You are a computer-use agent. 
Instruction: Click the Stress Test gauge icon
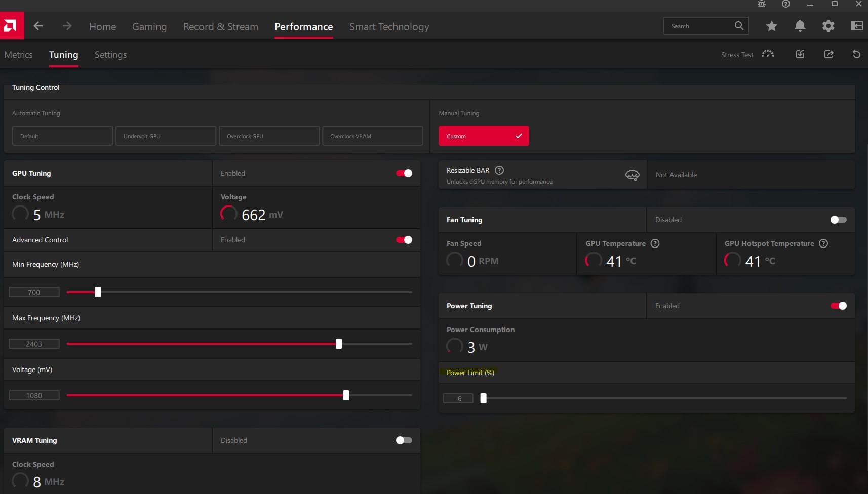tap(768, 54)
